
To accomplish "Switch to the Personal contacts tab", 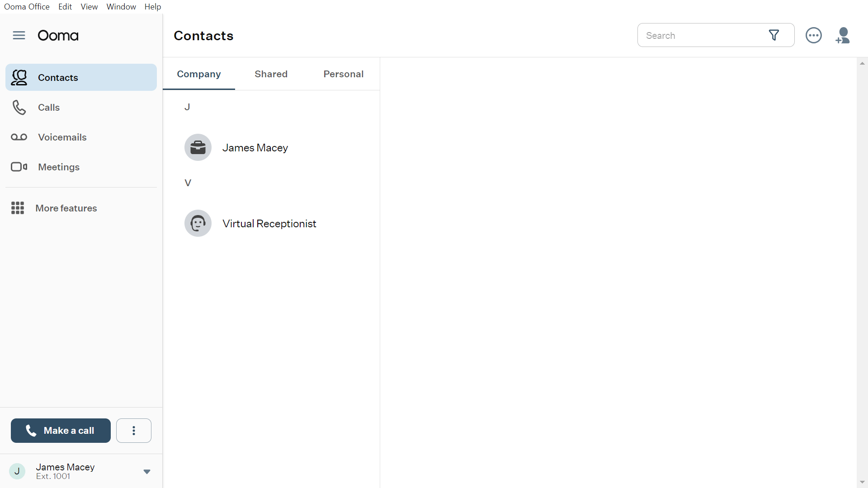I will 343,73.
